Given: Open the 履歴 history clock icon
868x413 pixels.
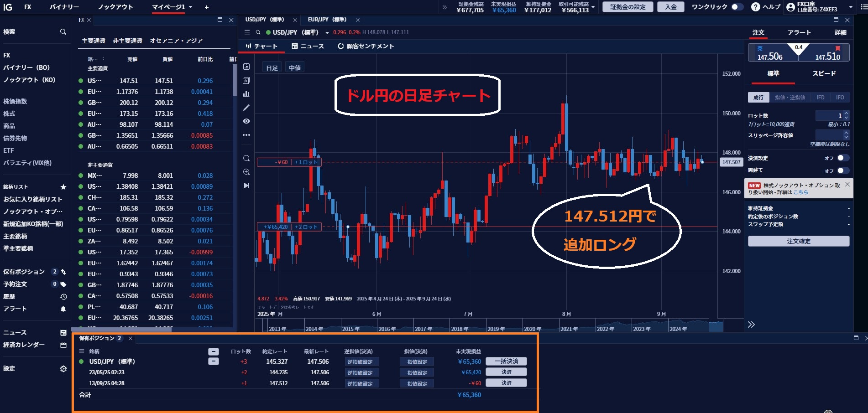Looking at the screenshot, I should (63, 297).
